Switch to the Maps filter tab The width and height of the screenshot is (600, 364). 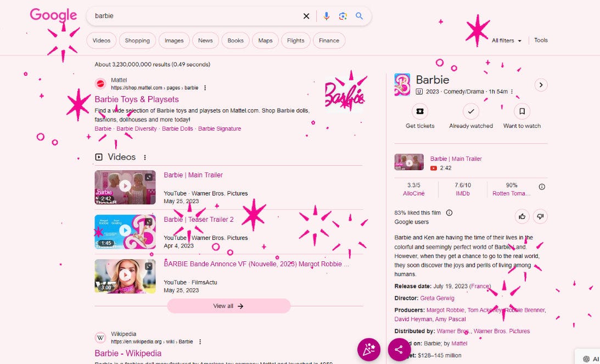[x=265, y=41]
